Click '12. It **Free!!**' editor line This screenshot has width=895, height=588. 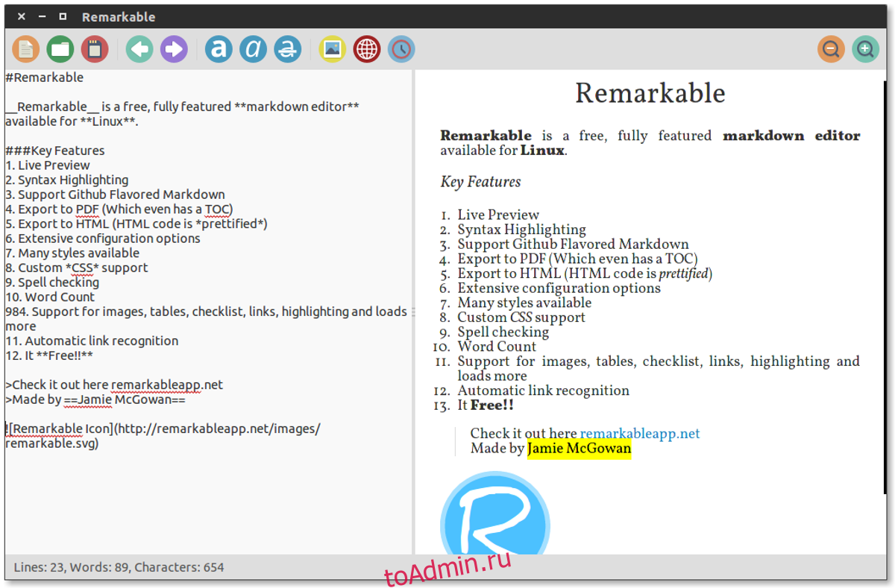coord(49,355)
